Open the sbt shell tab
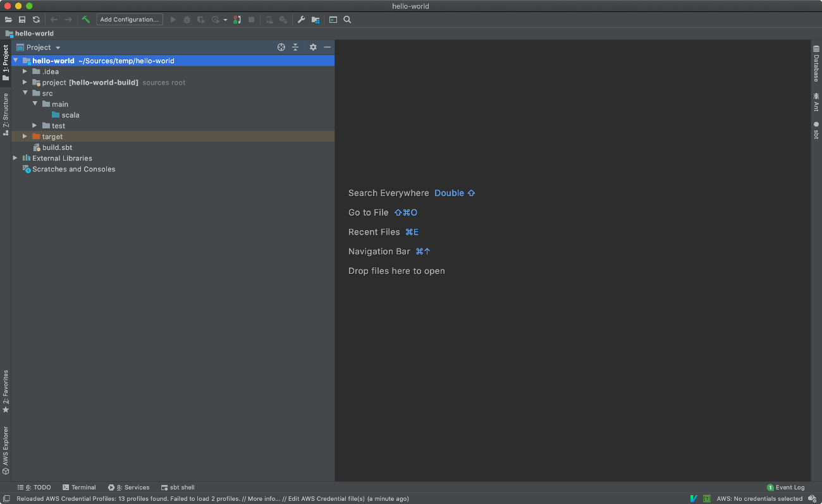Viewport: 822px width, 504px height. coord(177,487)
